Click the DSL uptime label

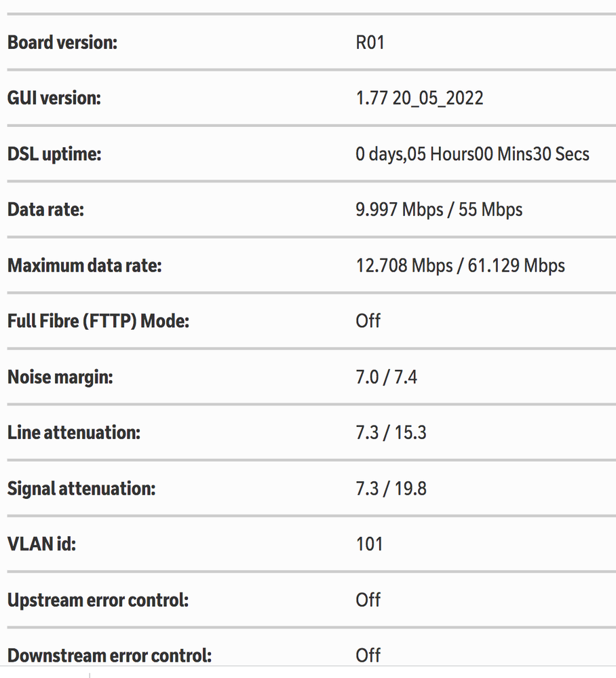[54, 153]
